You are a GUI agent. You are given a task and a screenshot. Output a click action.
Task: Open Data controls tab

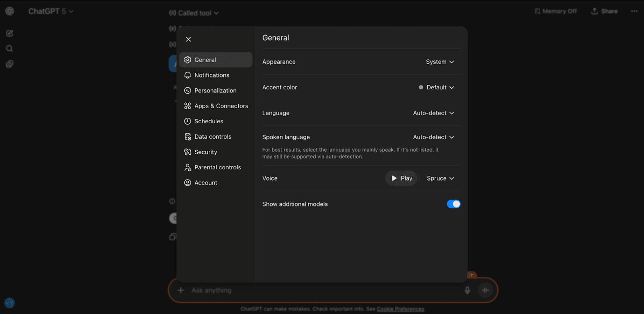(x=216, y=136)
